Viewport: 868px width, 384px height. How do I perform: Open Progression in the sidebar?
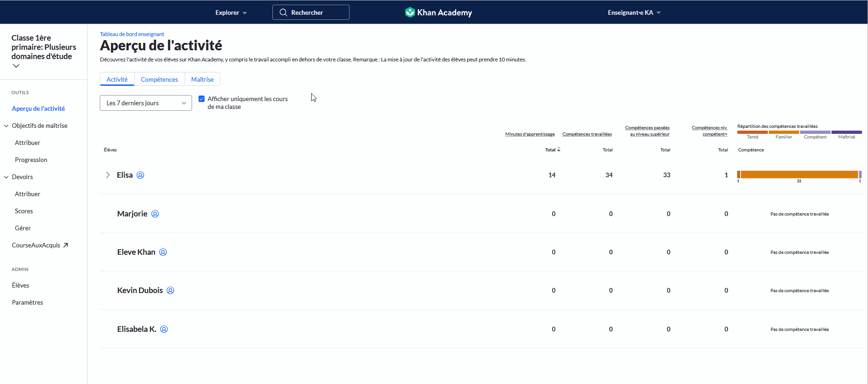click(x=31, y=160)
